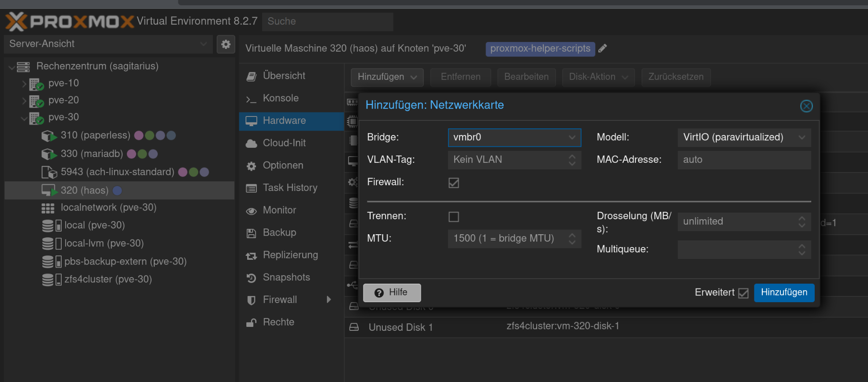Click the green tag dot on 330 (mariadb)
The width and height of the screenshot is (868, 382).
[x=142, y=154]
